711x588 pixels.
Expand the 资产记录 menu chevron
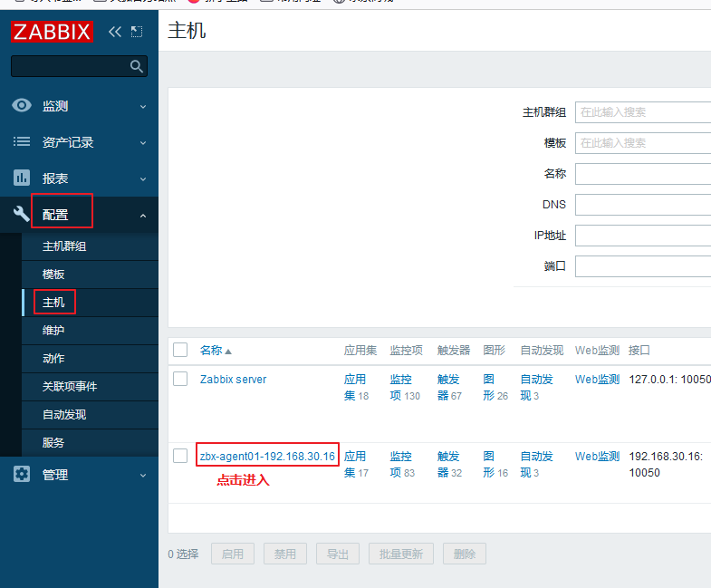[x=143, y=143]
